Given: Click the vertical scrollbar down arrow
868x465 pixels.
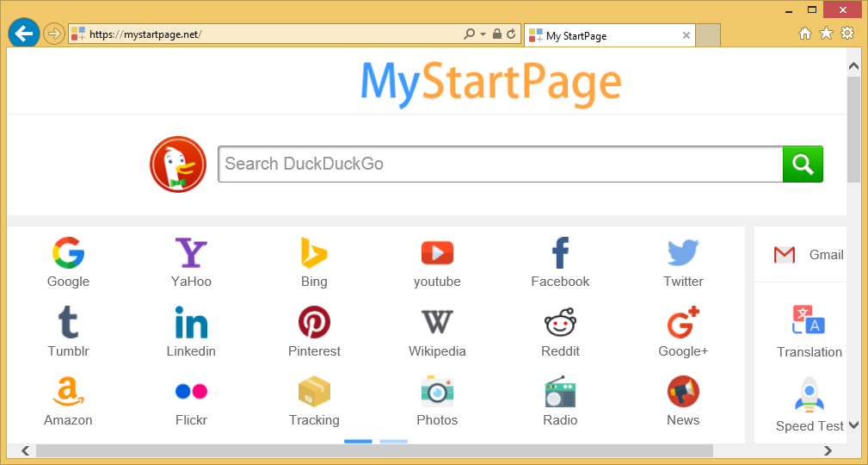Looking at the screenshot, I should tap(853, 425).
